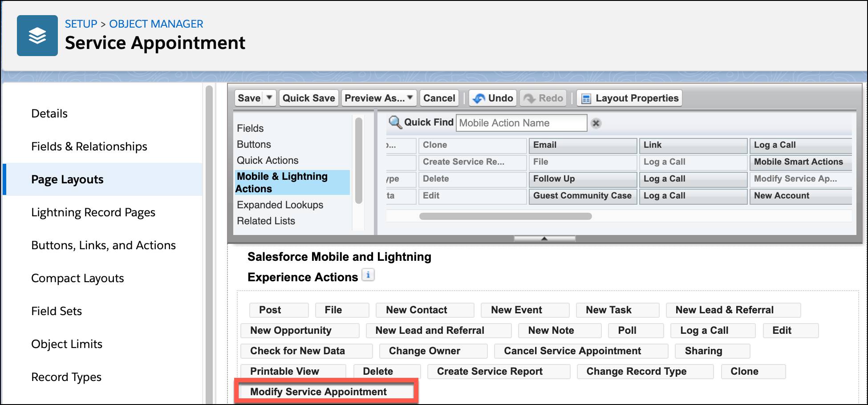The height and width of the screenshot is (405, 868).
Task: Select the Related Lists category
Action: (x=266, y=221)
